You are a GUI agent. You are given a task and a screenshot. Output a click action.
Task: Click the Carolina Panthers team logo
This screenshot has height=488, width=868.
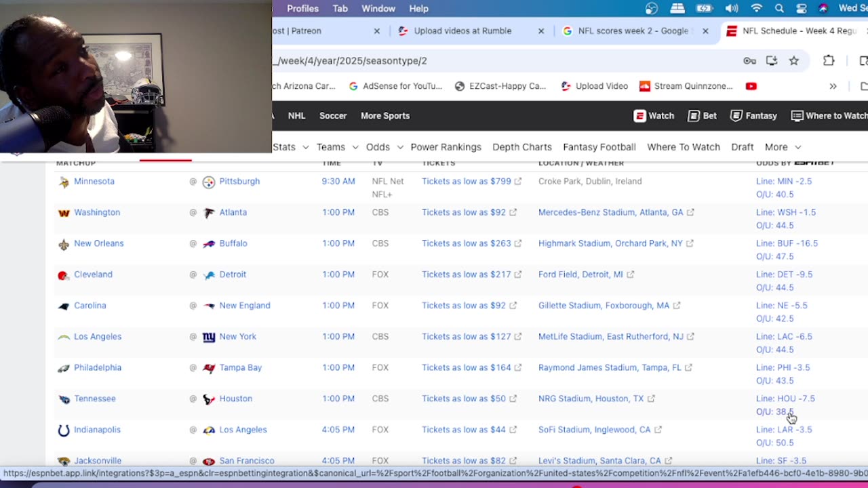coord(64,306)
